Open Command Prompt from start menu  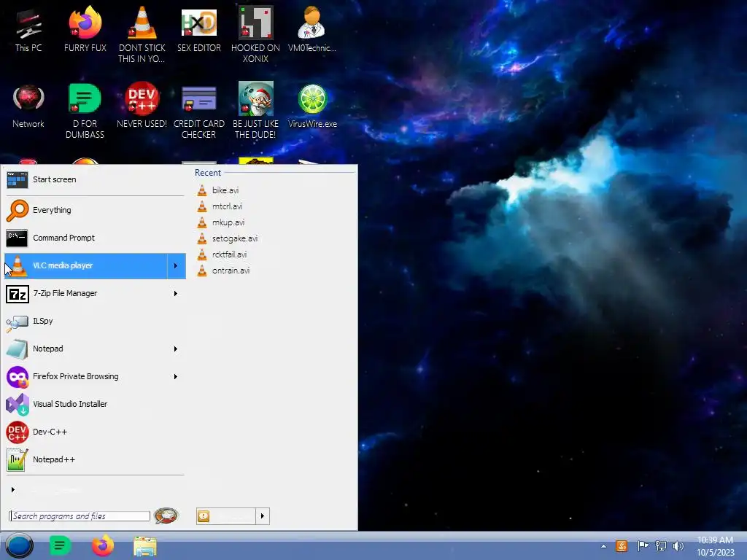tap(95, 238)
